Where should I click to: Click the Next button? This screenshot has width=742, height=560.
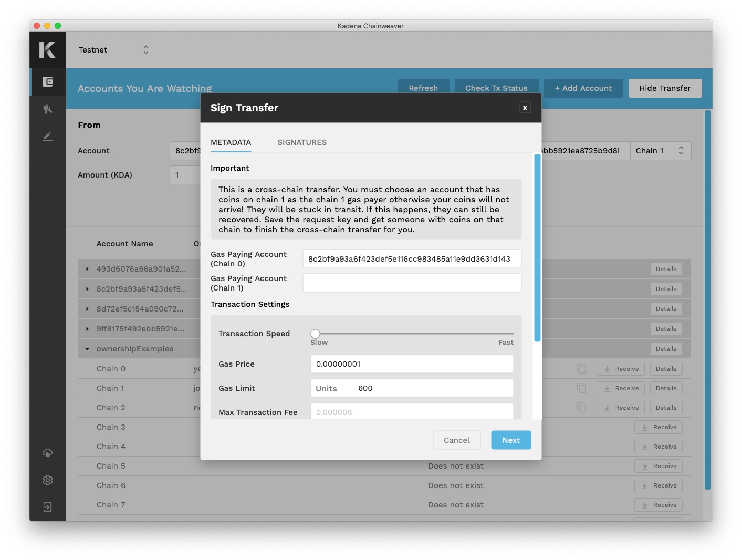(510, 440)
